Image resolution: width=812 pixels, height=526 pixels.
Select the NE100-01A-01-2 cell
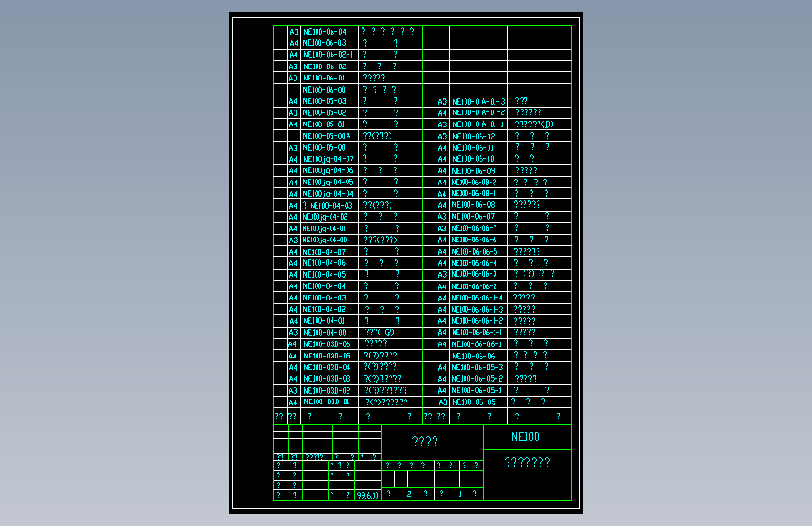coord(478,112)
